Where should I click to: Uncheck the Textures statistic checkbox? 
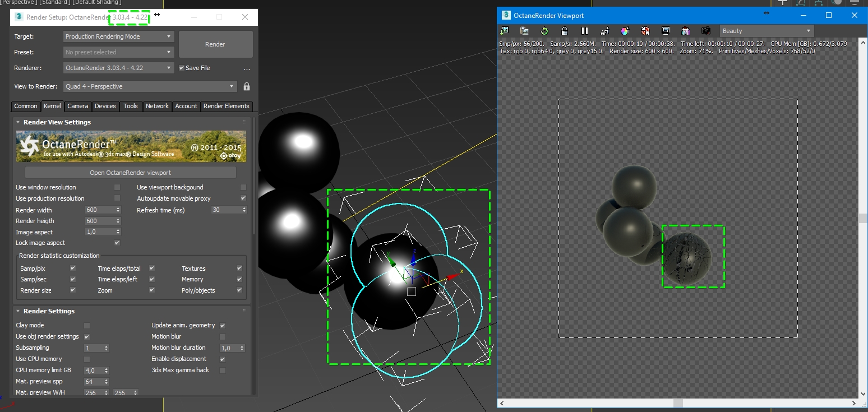click(x=239, y=269)
